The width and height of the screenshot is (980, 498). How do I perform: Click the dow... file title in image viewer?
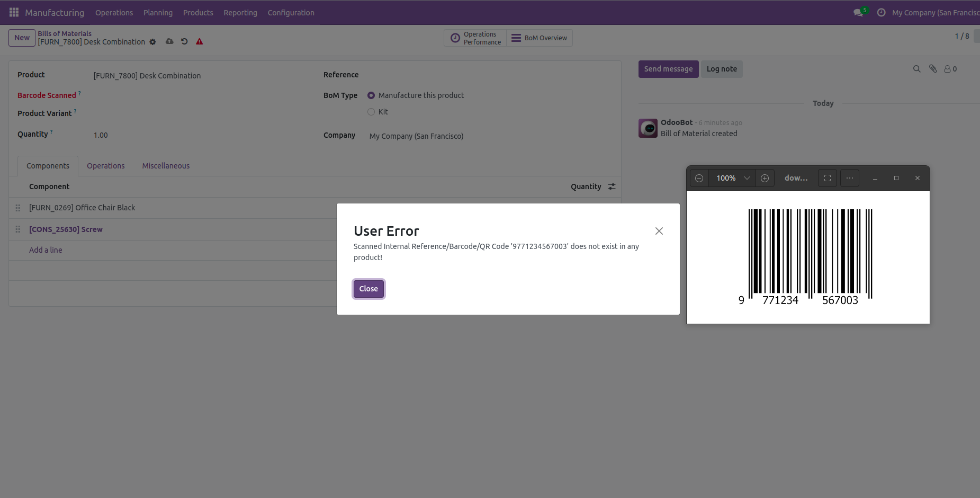pyautogui.click(x=796, y=178)
